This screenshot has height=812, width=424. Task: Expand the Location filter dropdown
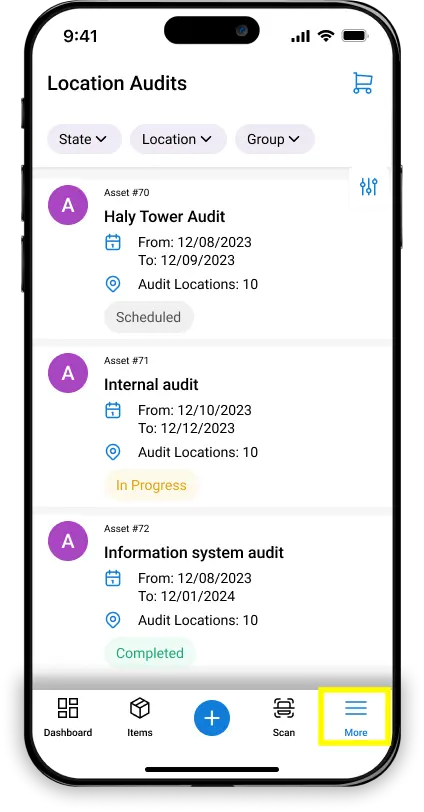pyautogui.click(x=178, y=139)
